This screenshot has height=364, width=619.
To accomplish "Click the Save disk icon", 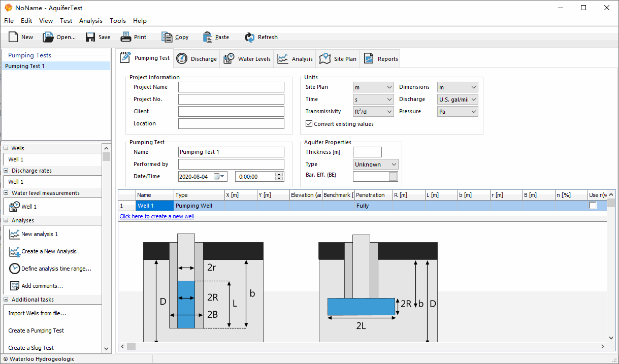I will [x=90, y=37].
